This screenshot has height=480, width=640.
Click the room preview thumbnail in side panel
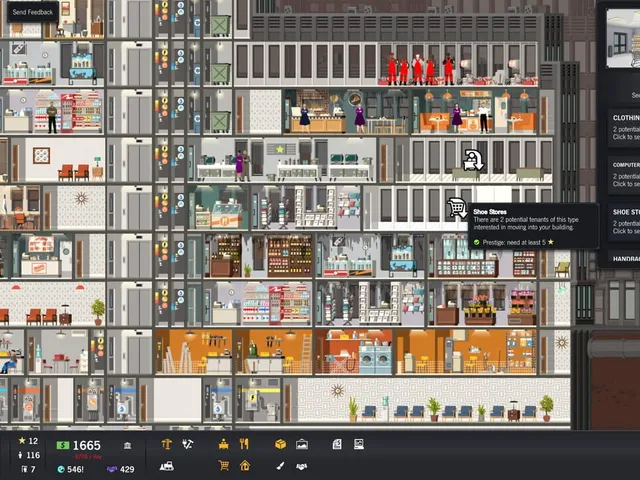coord(623,38)
